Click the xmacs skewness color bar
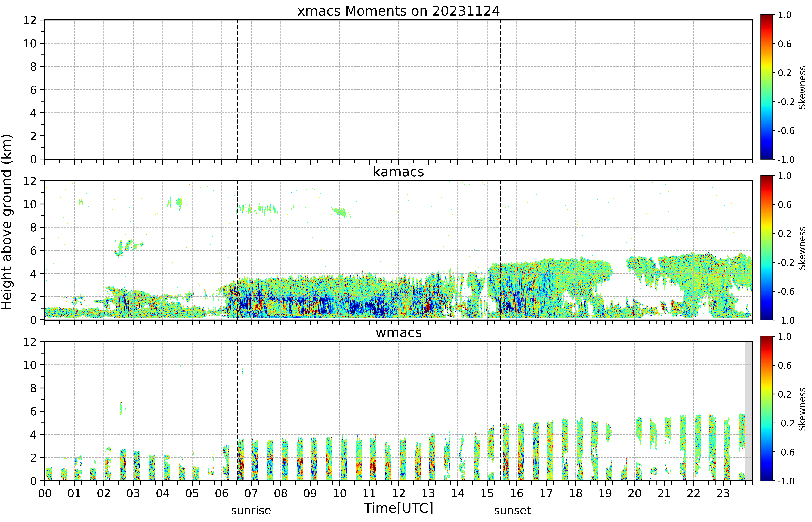The height and width of the screenshot is (522, 812). (767, 87)
